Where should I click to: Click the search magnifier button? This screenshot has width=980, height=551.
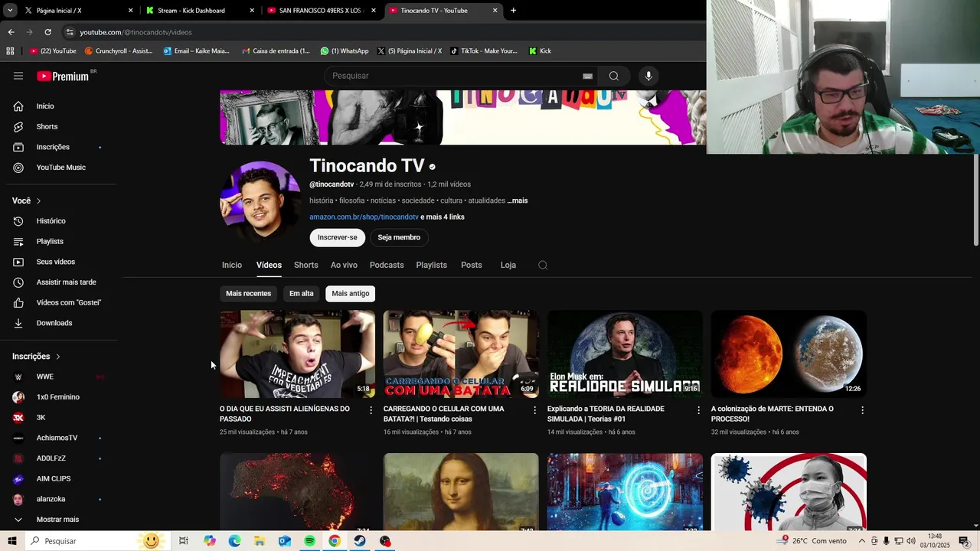click(x=613, y=76)
